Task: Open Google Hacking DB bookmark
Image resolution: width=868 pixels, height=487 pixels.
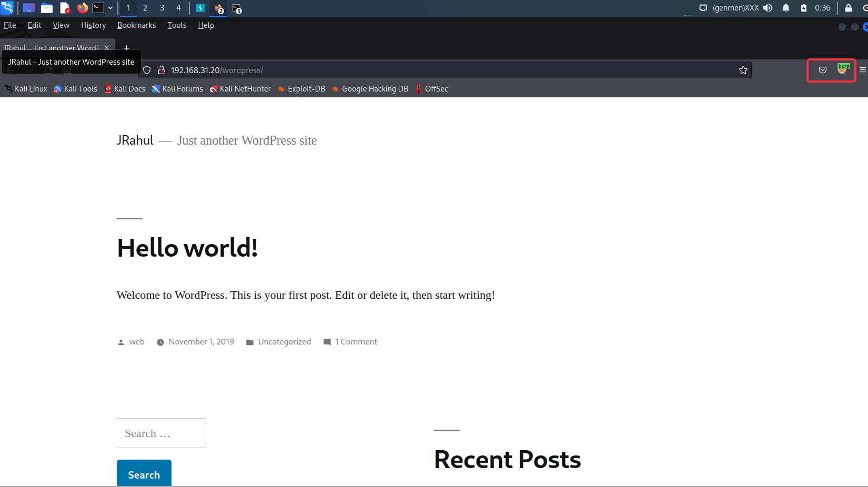Action: [x=370, y=89]
